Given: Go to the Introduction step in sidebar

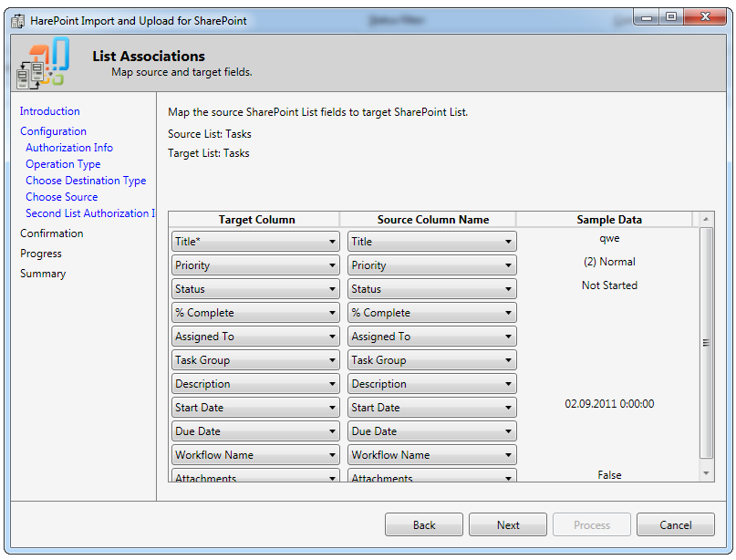Looking at the screenshot, I should point(50,111).
